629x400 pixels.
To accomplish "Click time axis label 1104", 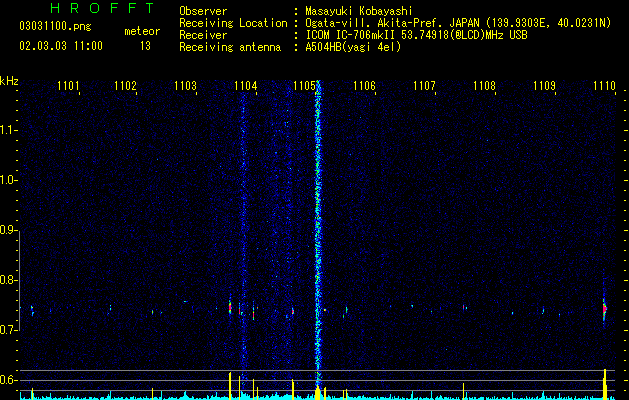I will 245,85.
